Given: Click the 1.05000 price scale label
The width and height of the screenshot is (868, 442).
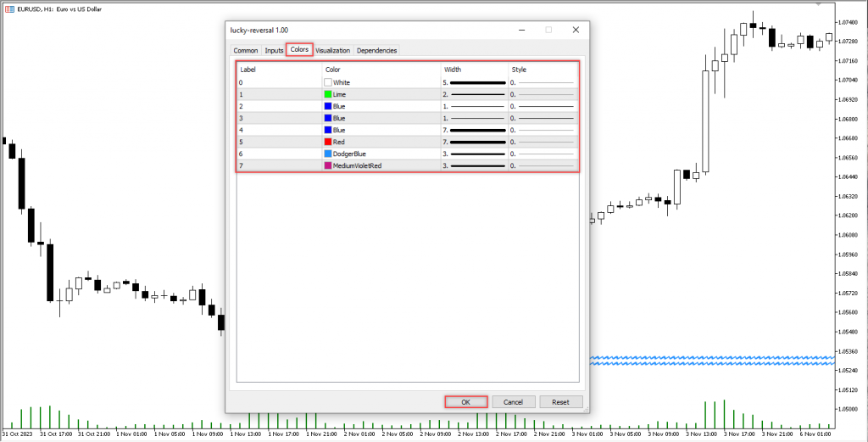Looking at the screenshot, I should tap(848, 409).
